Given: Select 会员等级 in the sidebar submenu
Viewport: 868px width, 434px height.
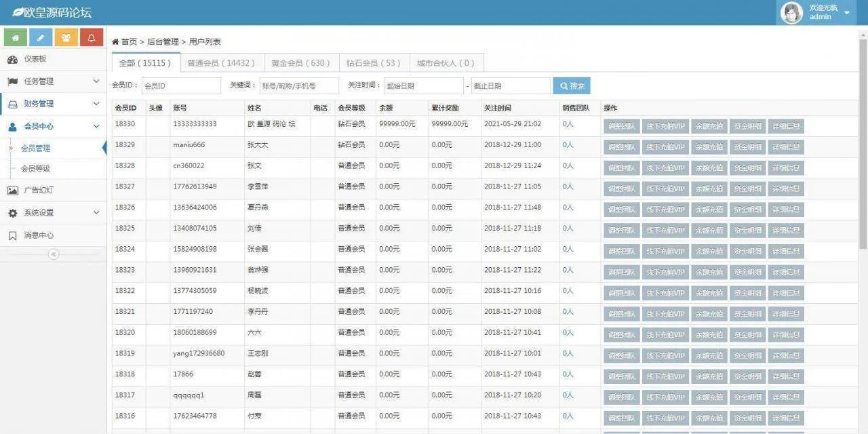Looking at the screenshot, I should click(35, 169).
